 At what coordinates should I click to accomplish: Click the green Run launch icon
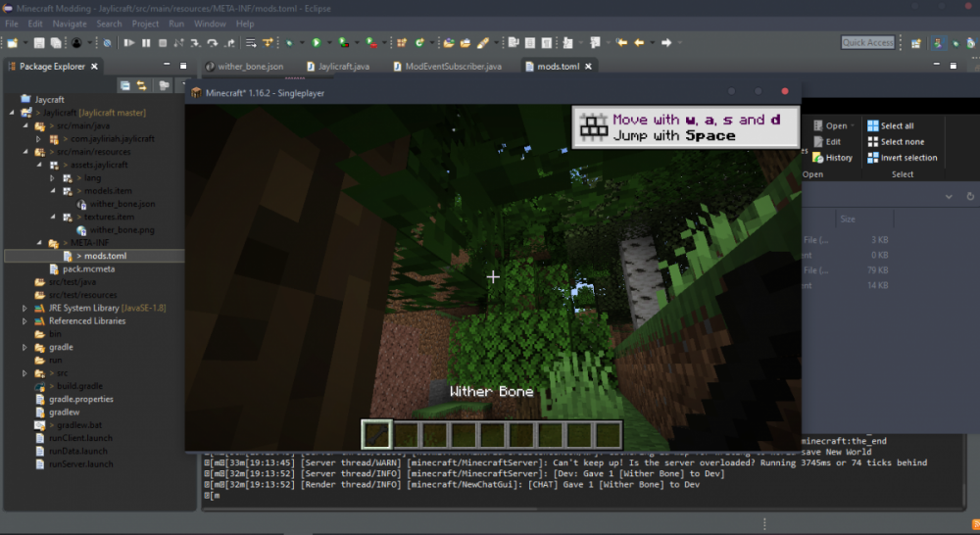point(317,42)
